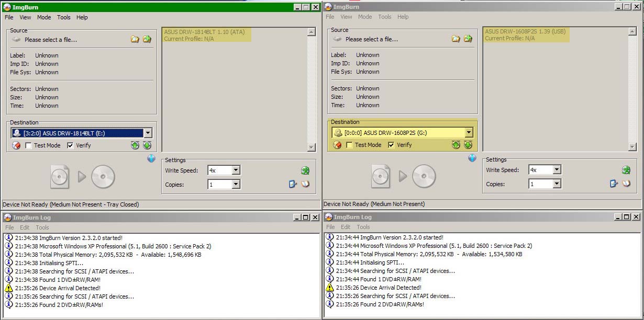Viewport: 644px width, 320px height.
Task: Load the DRW-1608P2S tray with the green down arrow
Action: 468,145
